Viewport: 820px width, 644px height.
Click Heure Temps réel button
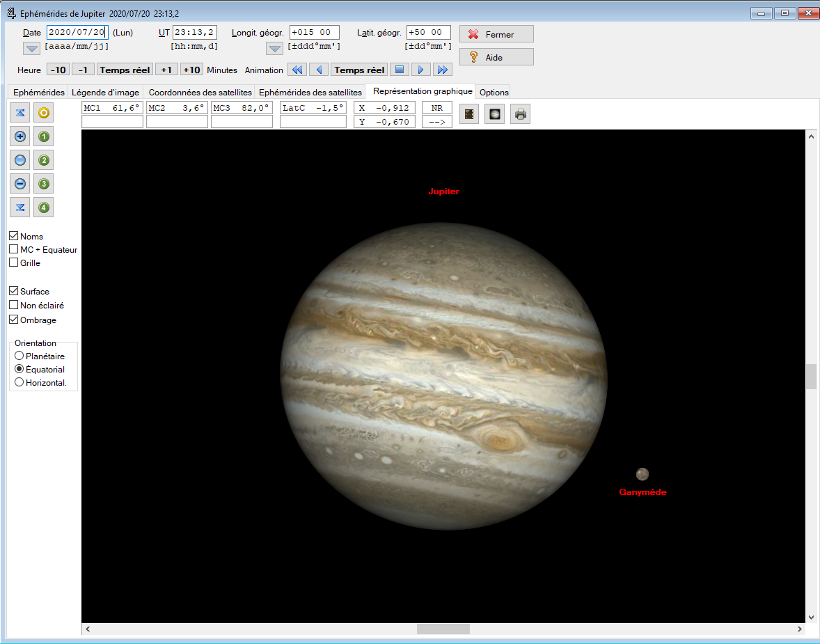point(125,70)
